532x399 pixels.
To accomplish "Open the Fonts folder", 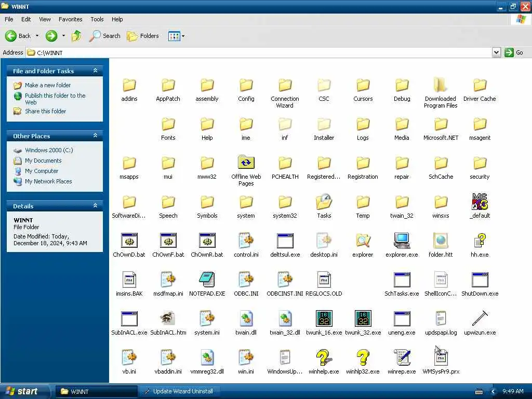I will point(168,124).
